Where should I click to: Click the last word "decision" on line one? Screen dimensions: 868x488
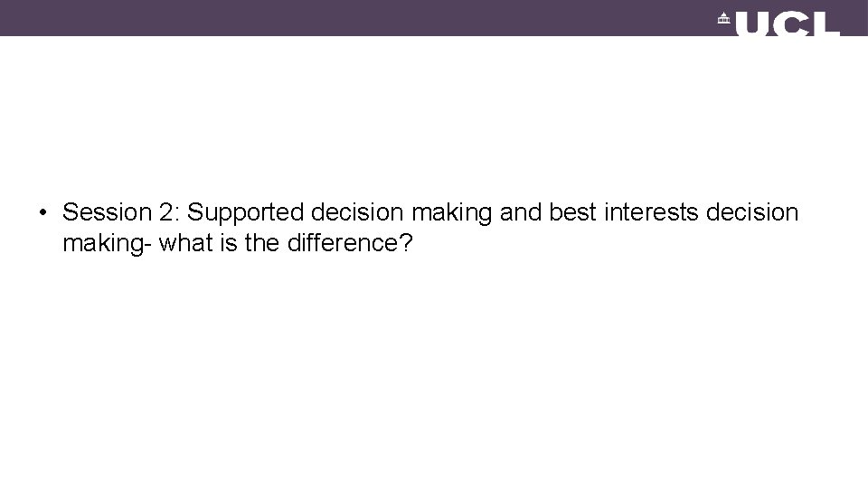tap(752, 212)
